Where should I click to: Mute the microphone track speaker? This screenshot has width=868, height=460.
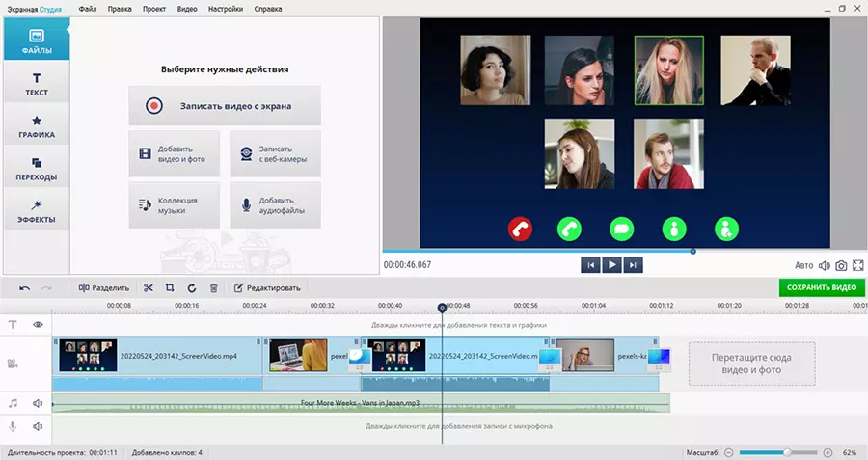(x=39, y=426)
